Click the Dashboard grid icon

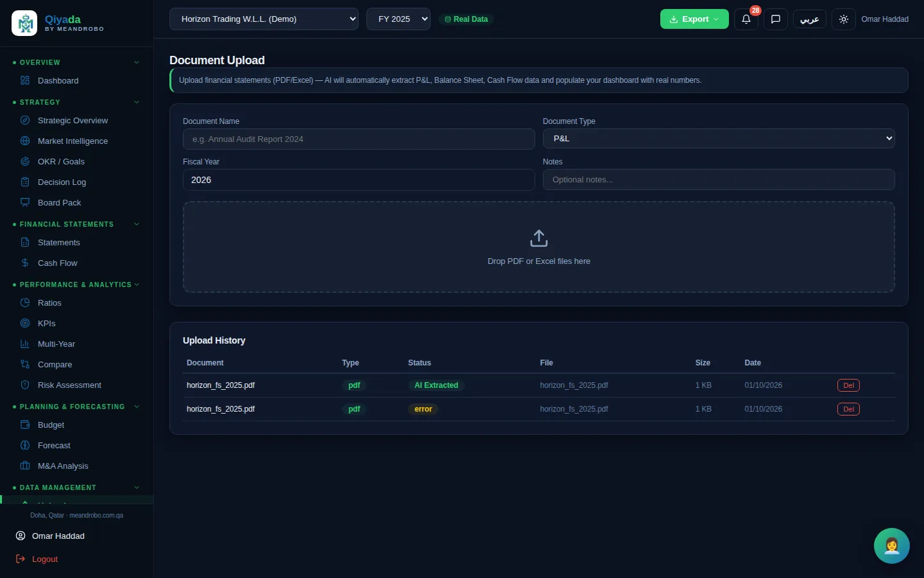(x=25, y=80)
